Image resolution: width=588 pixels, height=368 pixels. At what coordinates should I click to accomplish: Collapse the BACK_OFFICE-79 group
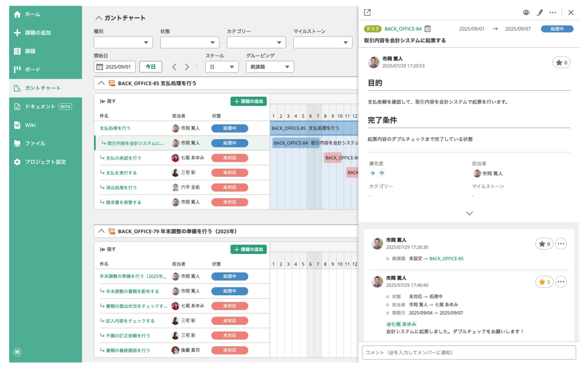coord(101,231)
